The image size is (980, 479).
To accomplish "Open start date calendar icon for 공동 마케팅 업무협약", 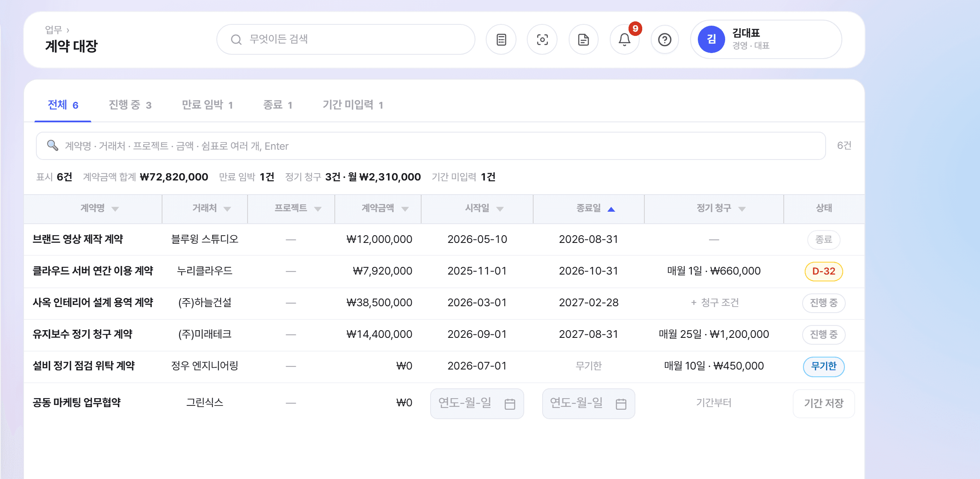I will (510, 404).
